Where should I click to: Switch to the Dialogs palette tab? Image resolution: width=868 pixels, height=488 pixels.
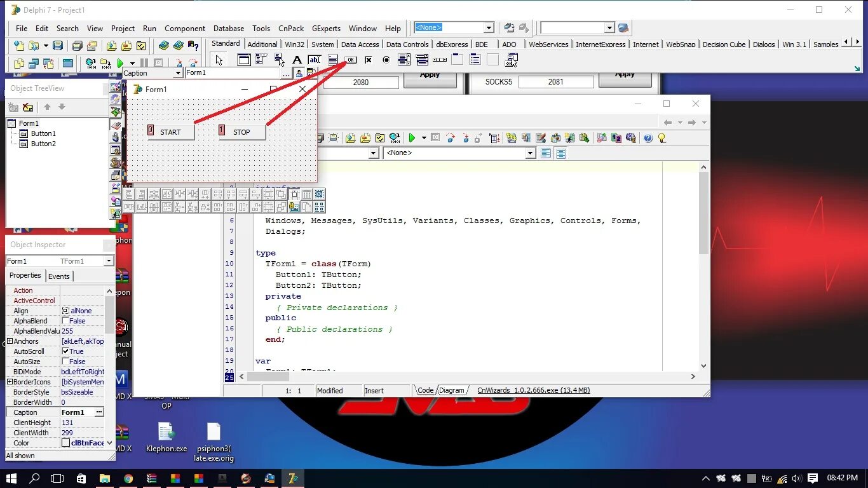click(764, 44)
